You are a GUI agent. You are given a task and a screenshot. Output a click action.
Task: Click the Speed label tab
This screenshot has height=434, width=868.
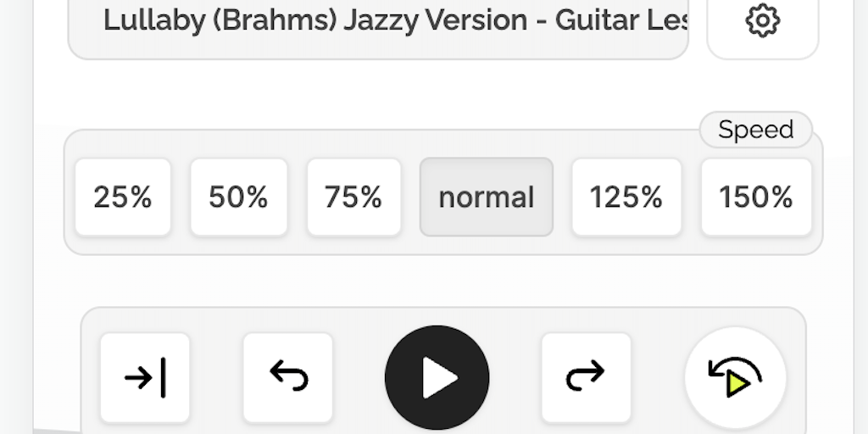[x=755, y=130]
